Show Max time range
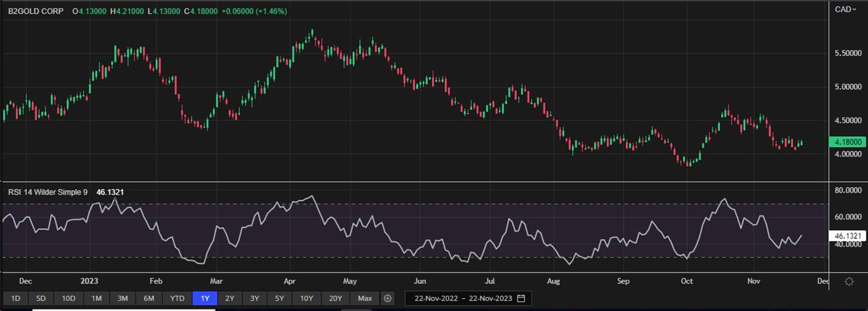Screen dimensions: 868x311 (365, 298)
